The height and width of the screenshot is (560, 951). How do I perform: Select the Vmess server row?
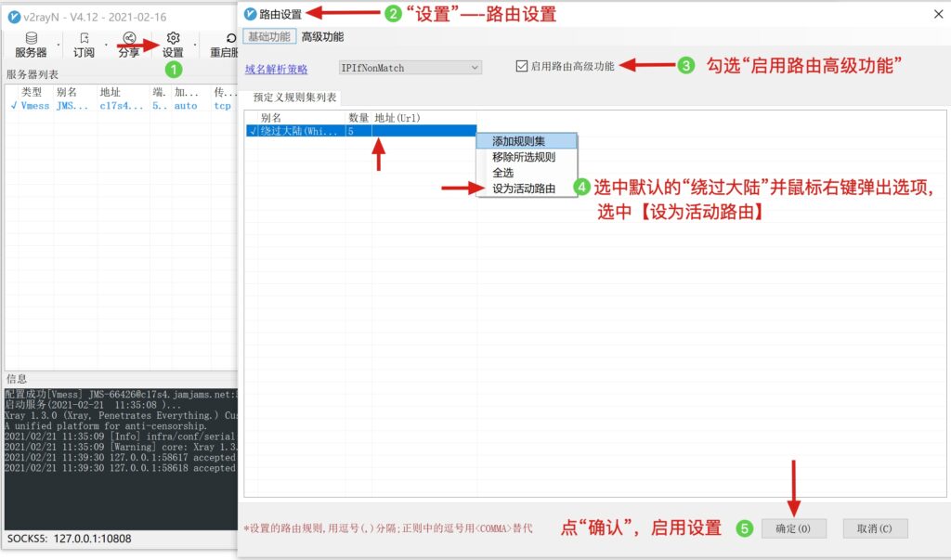[121, 106]
